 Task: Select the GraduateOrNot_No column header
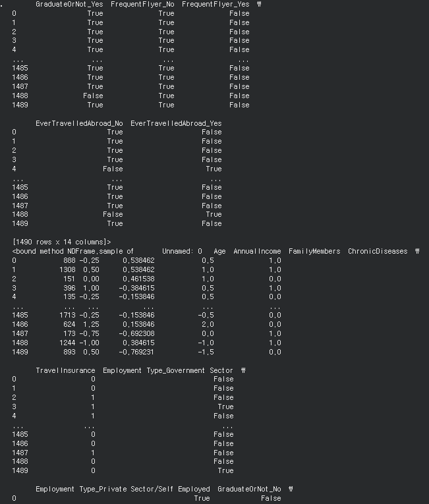(249, 490)
